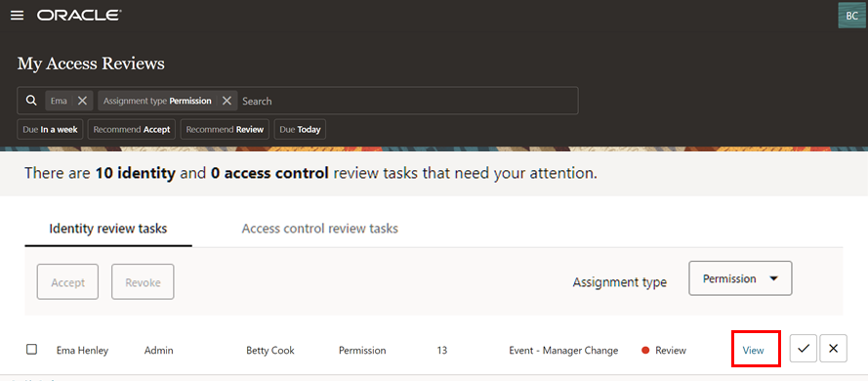Click the Accept bulk action button
The height and width of the screenshot is (381, 868).
67,282
